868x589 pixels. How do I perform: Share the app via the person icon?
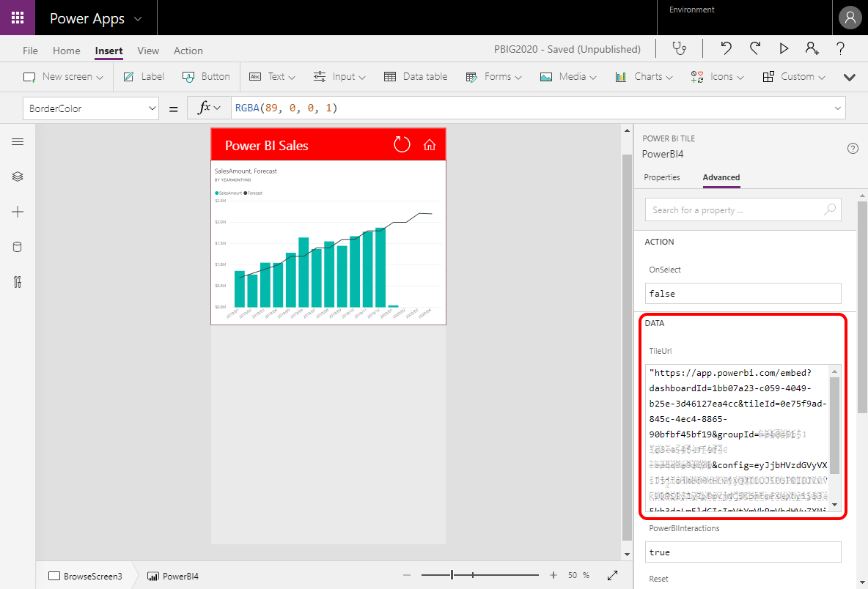812,48
